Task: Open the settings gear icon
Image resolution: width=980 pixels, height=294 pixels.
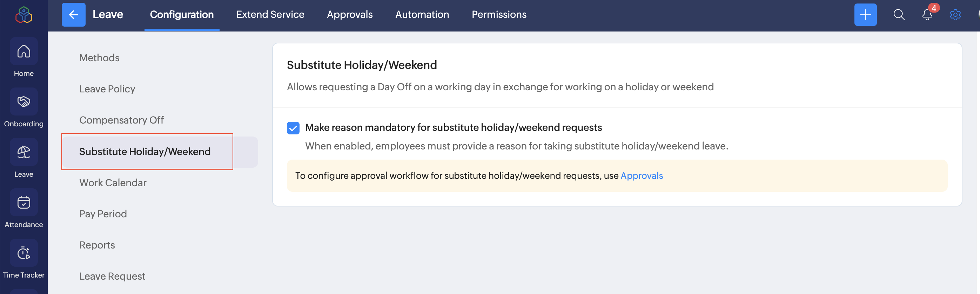Action: (955, 15)
